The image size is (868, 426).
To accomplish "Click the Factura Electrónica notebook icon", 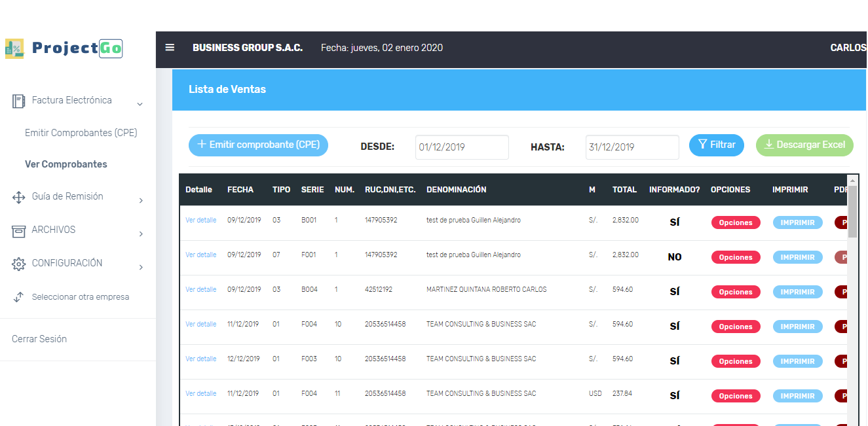I will (18, 101).
